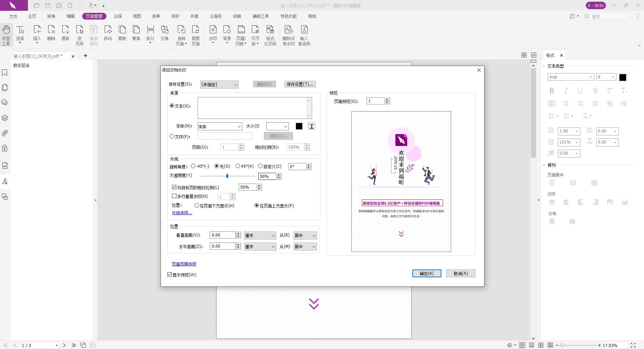Screen dimensions: 644x349
Task: Click the watermark 文本(X) text input box
Action: click(252, 108)
